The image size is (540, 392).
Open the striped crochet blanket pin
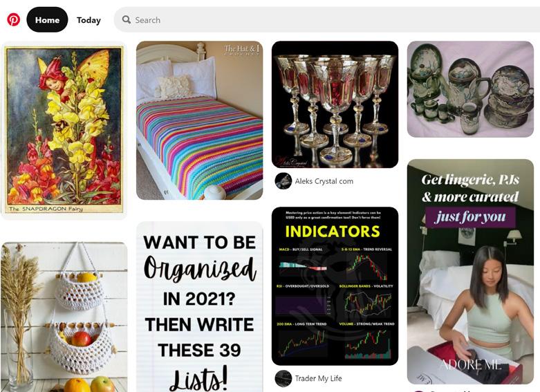point(199,120)
